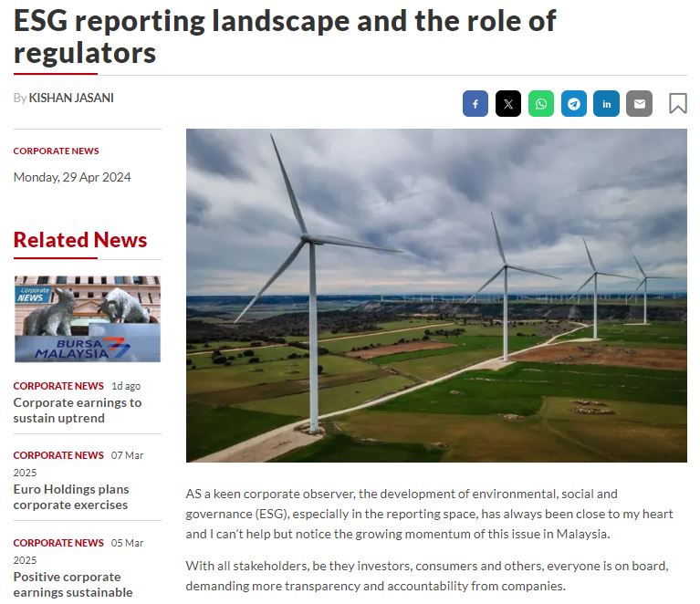The image size is (700, 604).
Task: Share article on X (Twitter)
Action: pos(508,104)
